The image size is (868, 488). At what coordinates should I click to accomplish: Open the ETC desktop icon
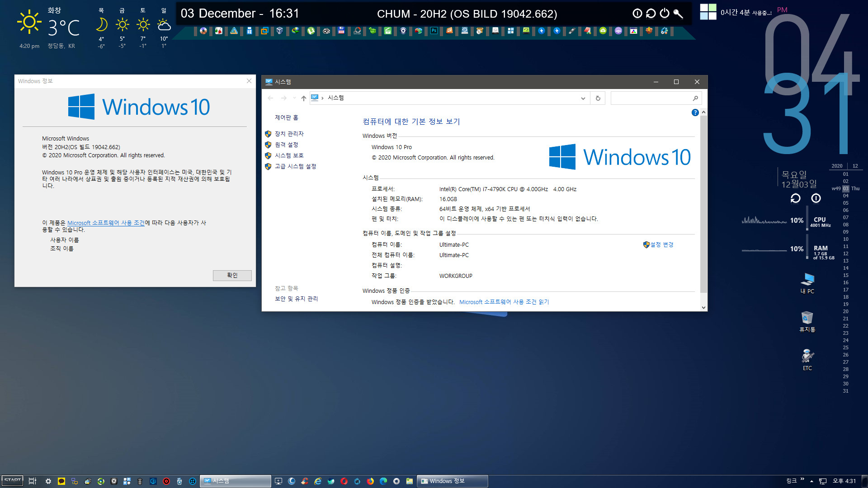pyautogui.click(x=807, y=360)
